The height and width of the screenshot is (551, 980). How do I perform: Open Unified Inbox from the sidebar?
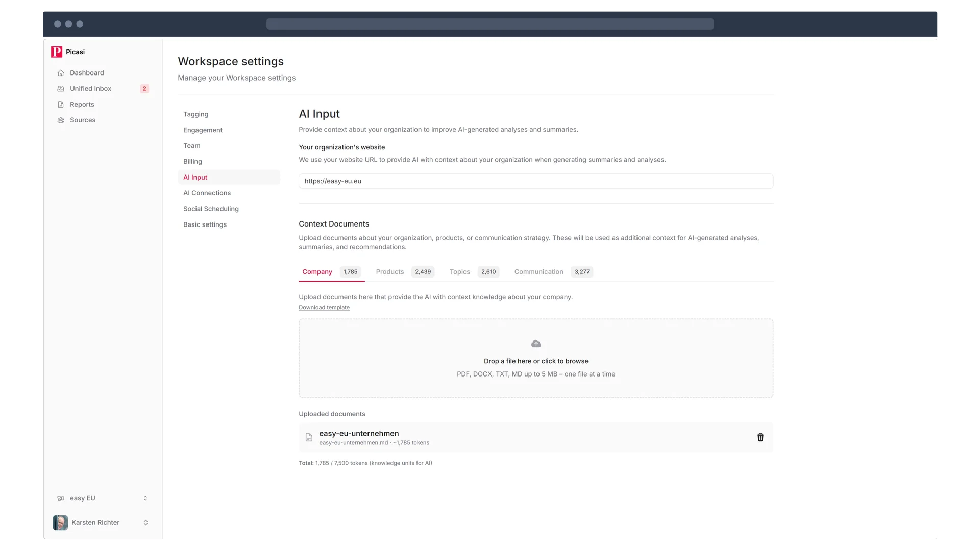(91, 89)
